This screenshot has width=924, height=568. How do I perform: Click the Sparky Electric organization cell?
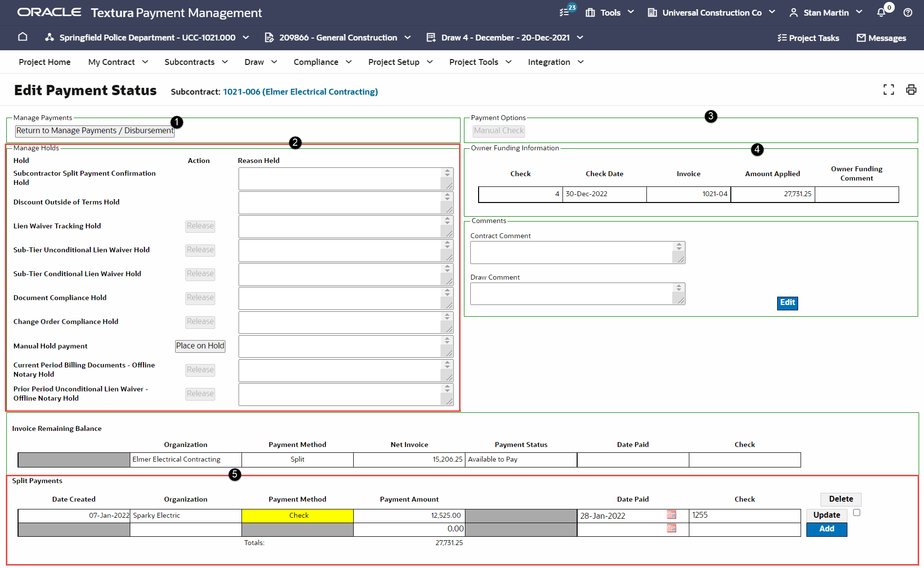point(186,516)
